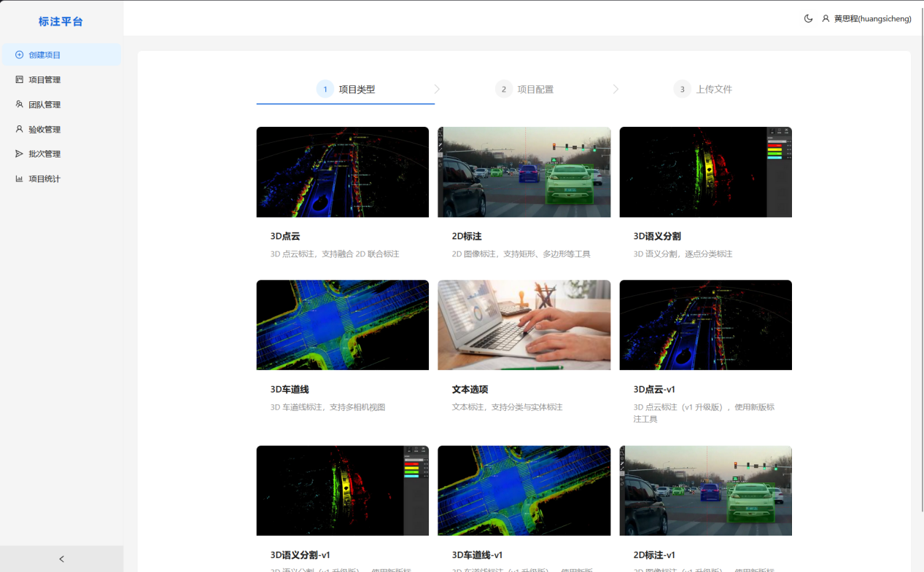Click description 3D 语义分割，逐点分类标注
Viewport: 924px width, 572px height.
tap(683, 254)
